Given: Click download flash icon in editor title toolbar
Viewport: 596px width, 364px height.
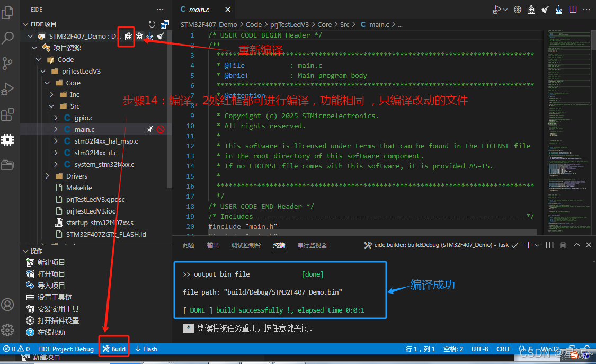Looking at the screenshot, I should [558, 10].
